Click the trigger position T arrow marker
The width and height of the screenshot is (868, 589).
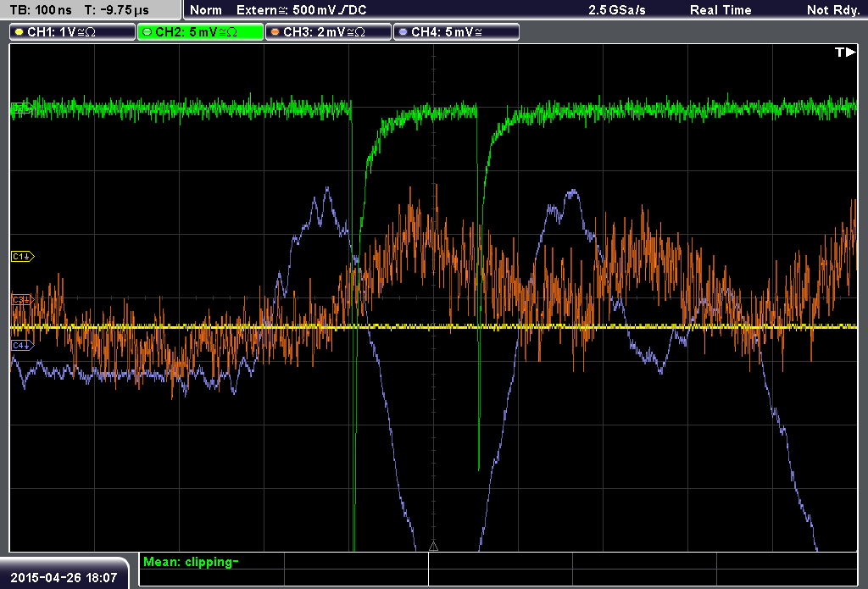tap(845, 52)
